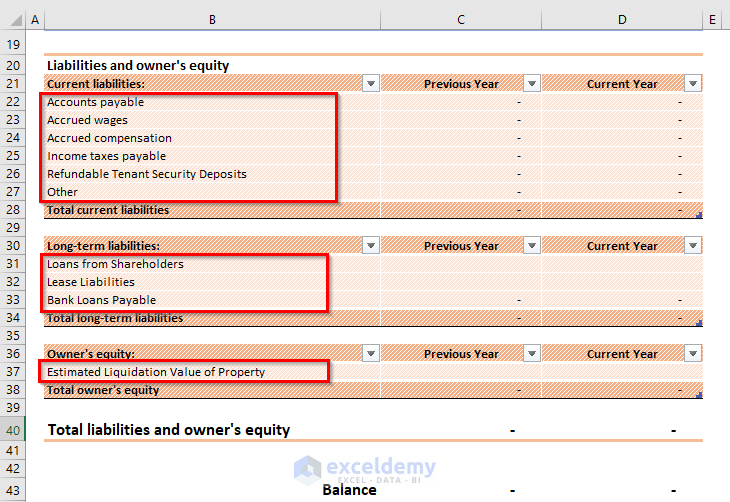Select Current Year value for Accounts payable
Screen dimensions: 730x502
click(x=622, y=102)
